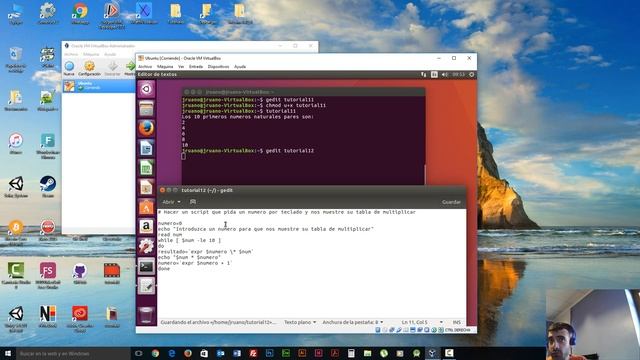This screenshot has width=640, height=360.
Task: Switch to gedit text editor dock icon
Action: coord(146,286)
